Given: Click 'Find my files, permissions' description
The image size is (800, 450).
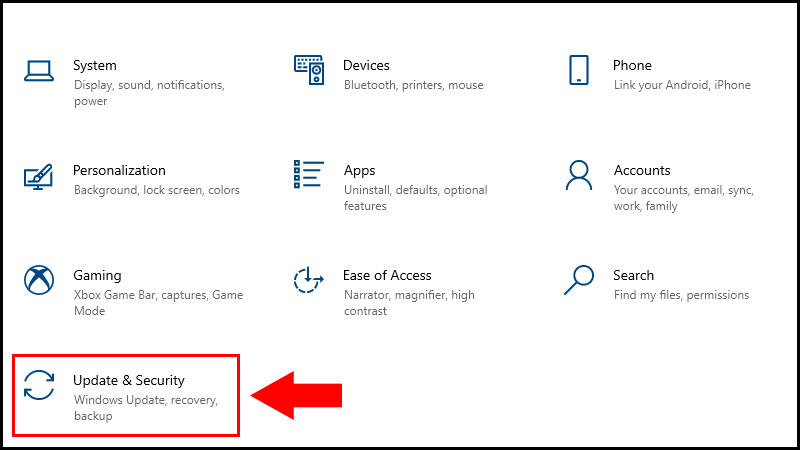Looking at the screenshot, I should (x=682, y=295).
